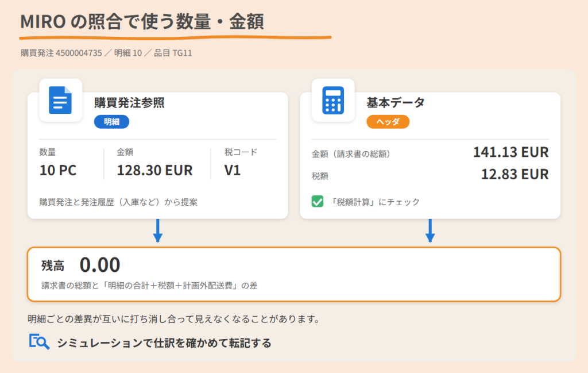Viewport: 588px width, 373px height.
Task: Click the amount 128.30 EUR
Action: 155,170
